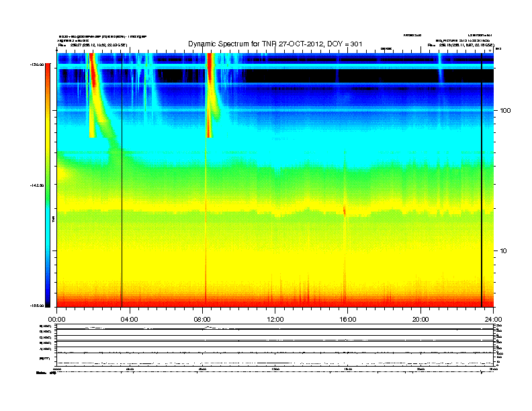The image size is (532, 411).
Task: Click the red spike feature near 16:00
Action: point(345,210)
